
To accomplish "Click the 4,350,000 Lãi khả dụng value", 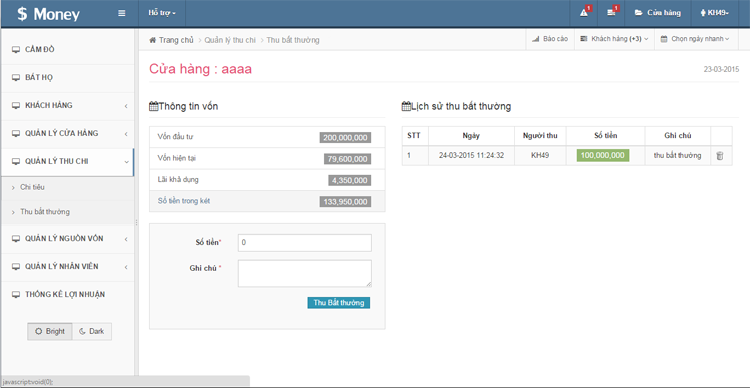I will click(350, 180).
